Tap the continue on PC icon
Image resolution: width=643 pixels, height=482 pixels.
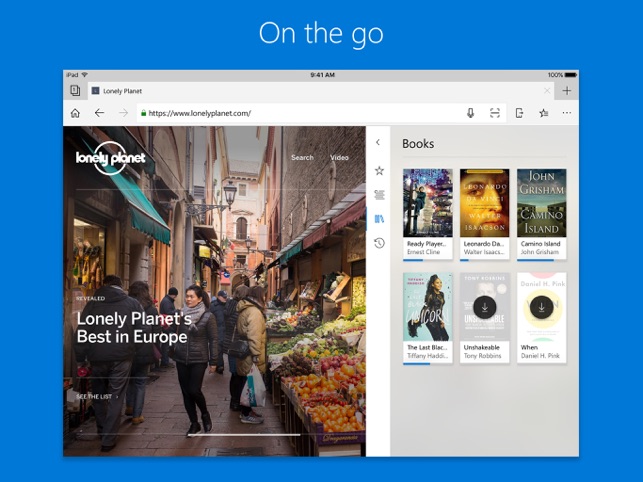tap(519, 113)
